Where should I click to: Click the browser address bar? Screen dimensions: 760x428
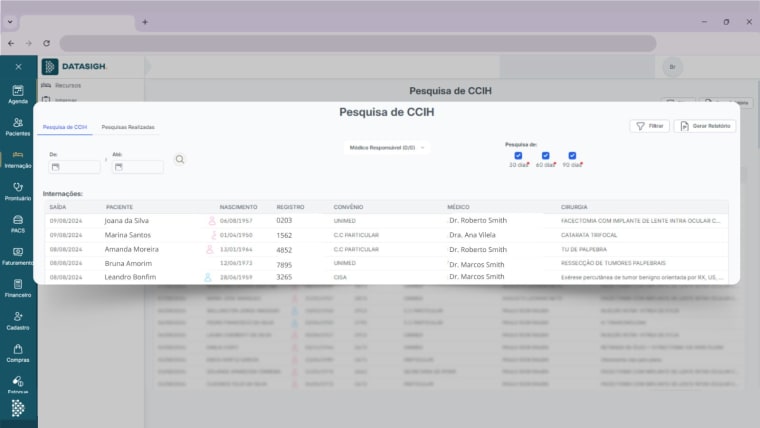(x=358, y=43)
